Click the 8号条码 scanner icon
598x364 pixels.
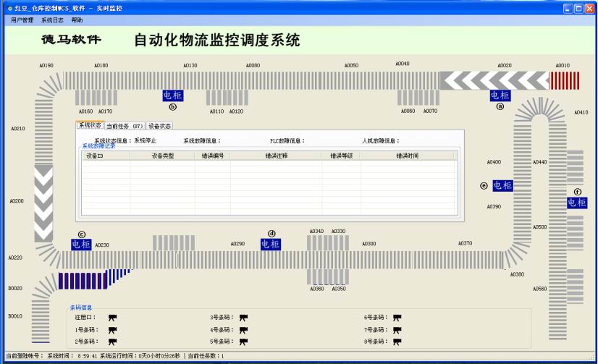pos(397,342)
